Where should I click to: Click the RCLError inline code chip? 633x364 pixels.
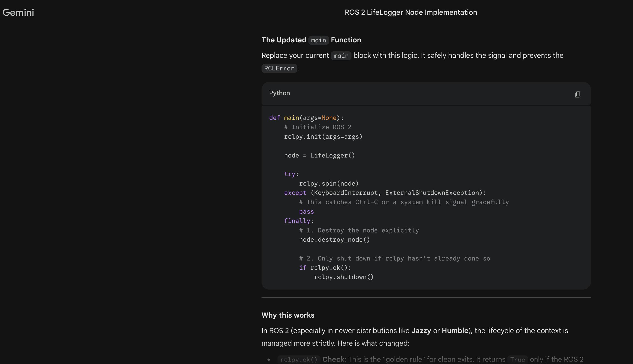tap(279, 68)
